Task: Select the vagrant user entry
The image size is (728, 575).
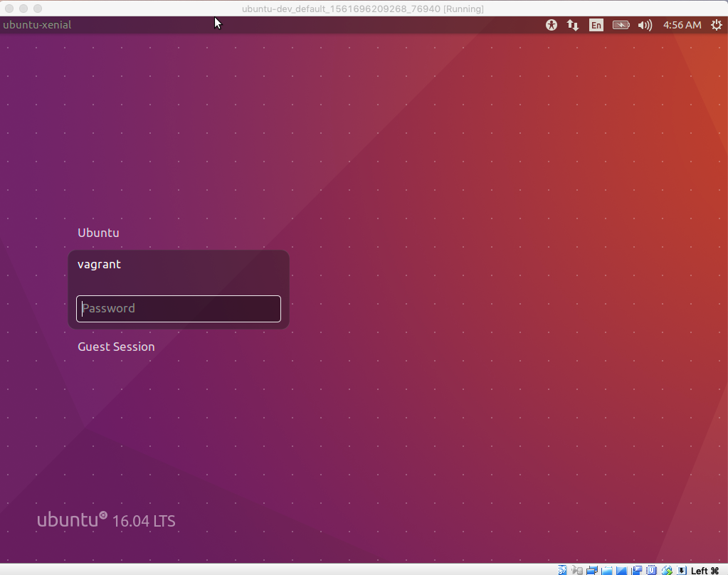Action: tap(100, 264)
